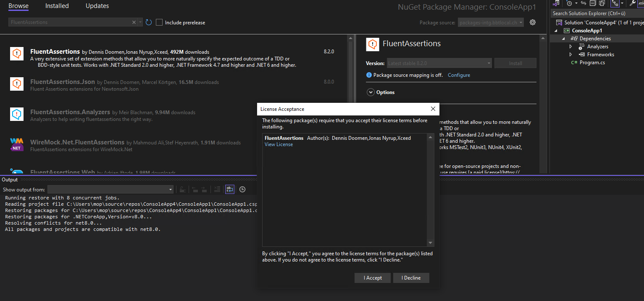Viewport: 644px width, 301px height.
Task: Expand Analyzers node arrow
Action: coord(570,47)
